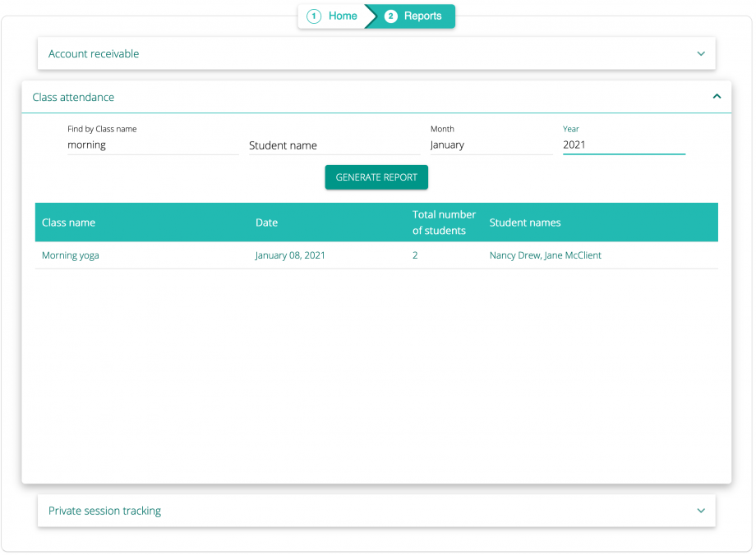Click the Private session tracking chevron icon
Screen dimensions: 756x555
701,510
